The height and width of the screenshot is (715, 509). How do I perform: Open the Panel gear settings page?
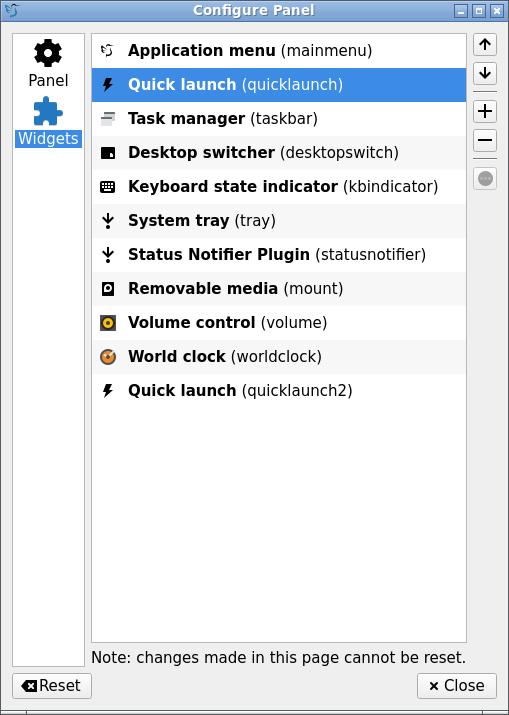tap(48, 64)
